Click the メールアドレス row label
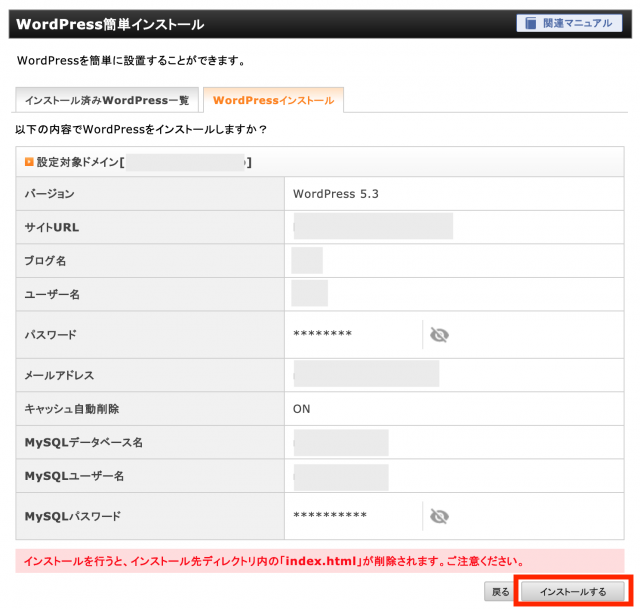 (59, 375)
